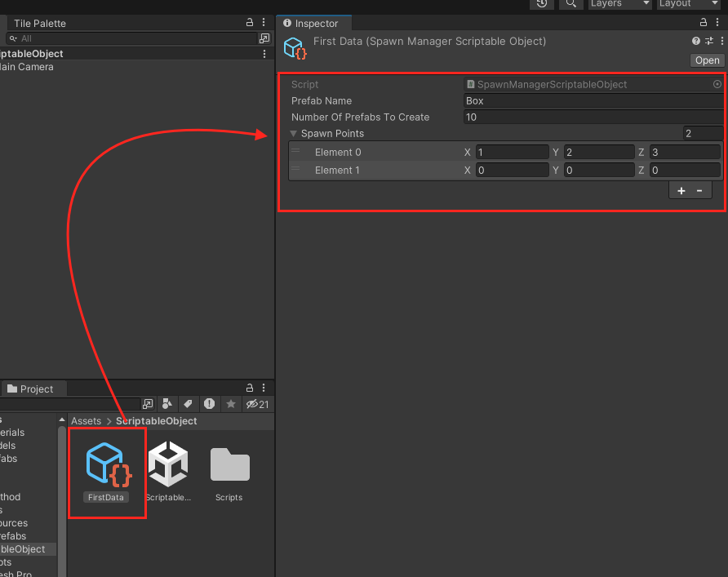Click the folder tree scroll up arrow
This screenshot has width=728, height=577.
[x=62, y=419]
